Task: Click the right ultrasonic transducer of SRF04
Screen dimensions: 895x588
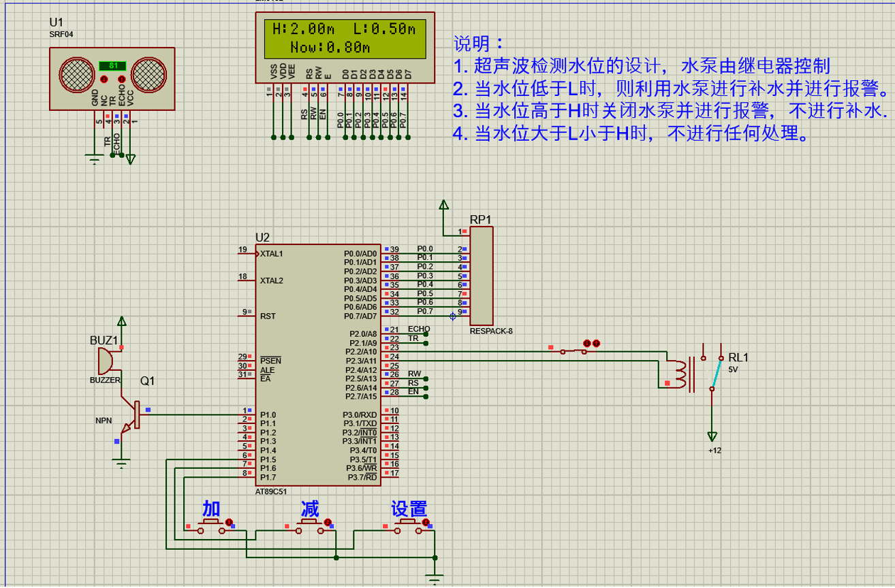Action: (149, 76)
